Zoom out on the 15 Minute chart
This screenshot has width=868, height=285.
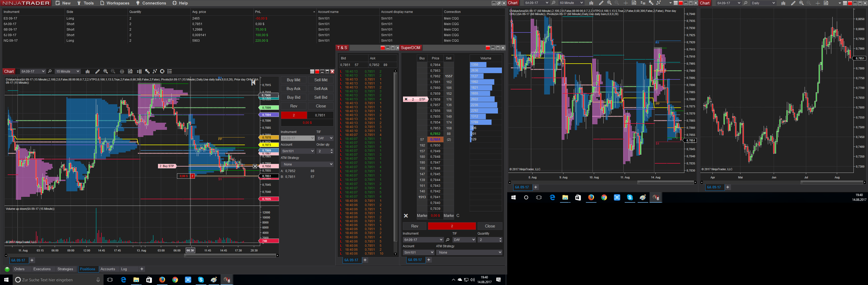click(x=113, y=71)
